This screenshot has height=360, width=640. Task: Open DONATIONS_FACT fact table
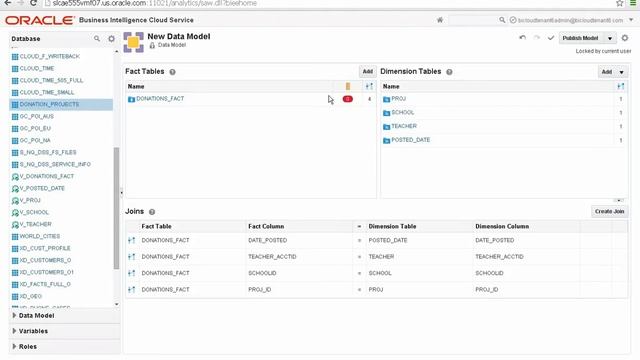(x=160, y=99)
